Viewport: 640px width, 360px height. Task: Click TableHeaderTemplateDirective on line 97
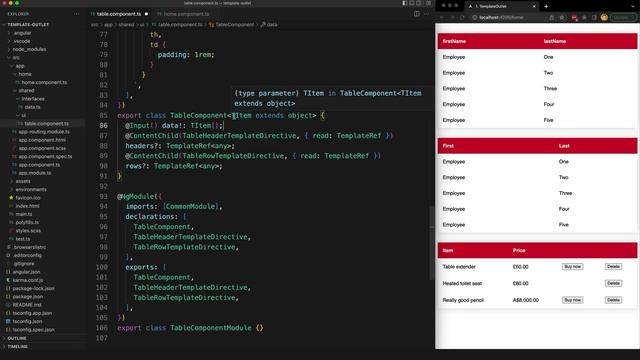tap(190, 237)
